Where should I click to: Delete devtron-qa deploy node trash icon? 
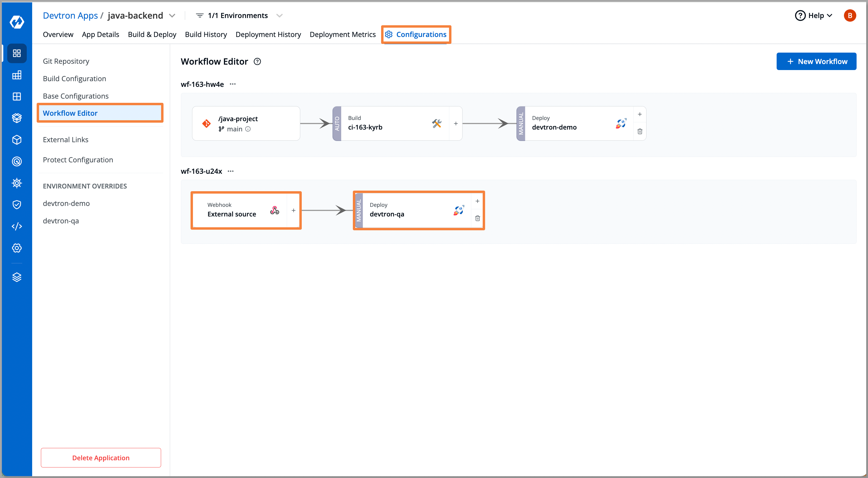477,219
